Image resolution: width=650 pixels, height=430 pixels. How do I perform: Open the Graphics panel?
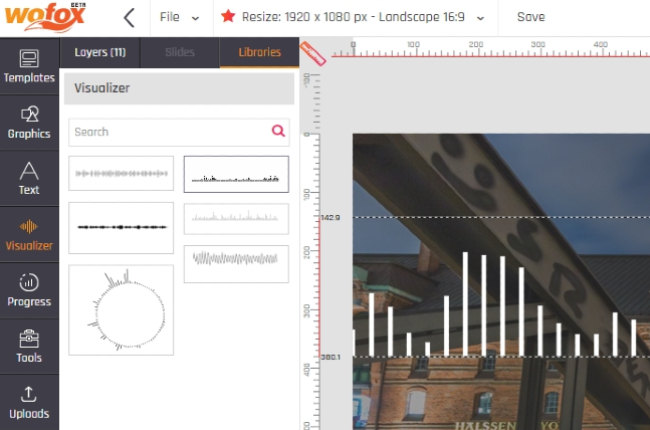tap(29, 122)
